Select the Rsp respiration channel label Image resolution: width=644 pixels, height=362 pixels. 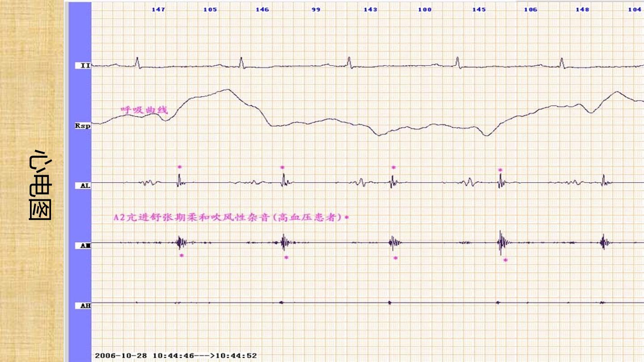click(83, 126)
